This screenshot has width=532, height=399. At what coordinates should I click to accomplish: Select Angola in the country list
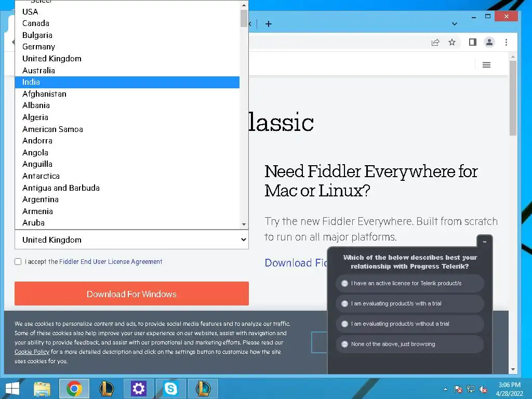[x=127, y=153]
